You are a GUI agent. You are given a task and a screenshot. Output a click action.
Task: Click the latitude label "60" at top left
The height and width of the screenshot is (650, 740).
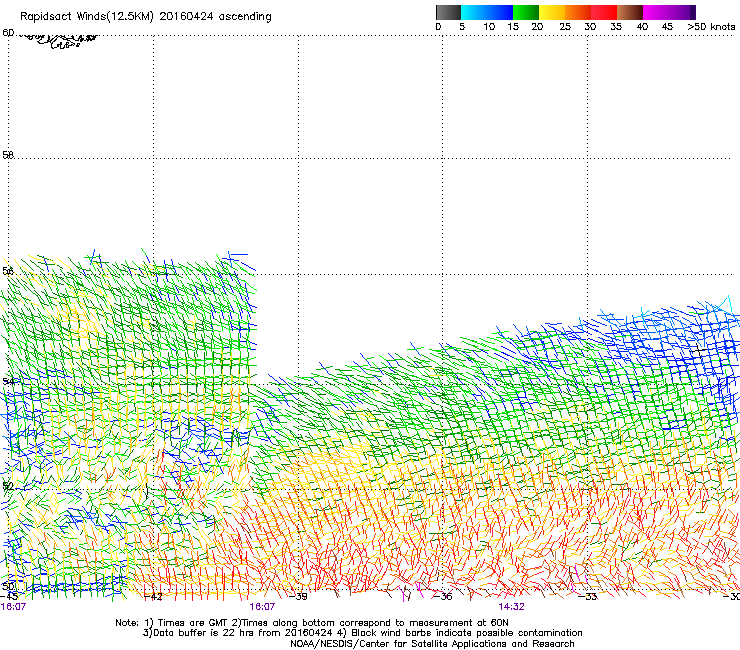8,33
